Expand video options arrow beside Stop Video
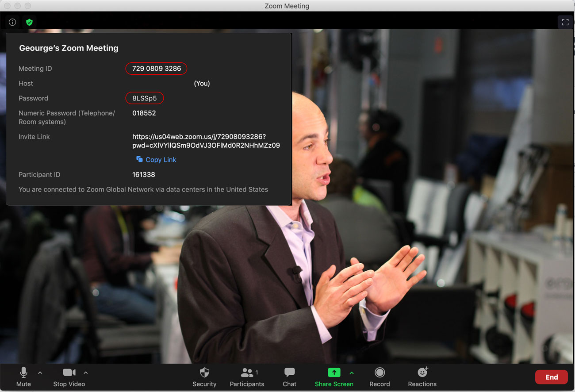The height and width of the screenshot is (392, 575). pos(86,373)
